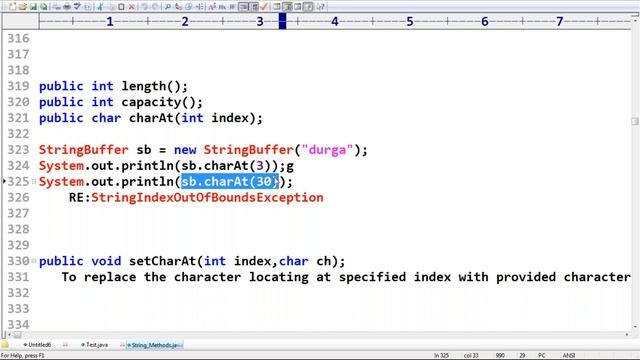The height and width of the screenshot is (360, 640).
Task: Click the New file toolbar icon
Action: pyautogui.click(x=13, y=7)
